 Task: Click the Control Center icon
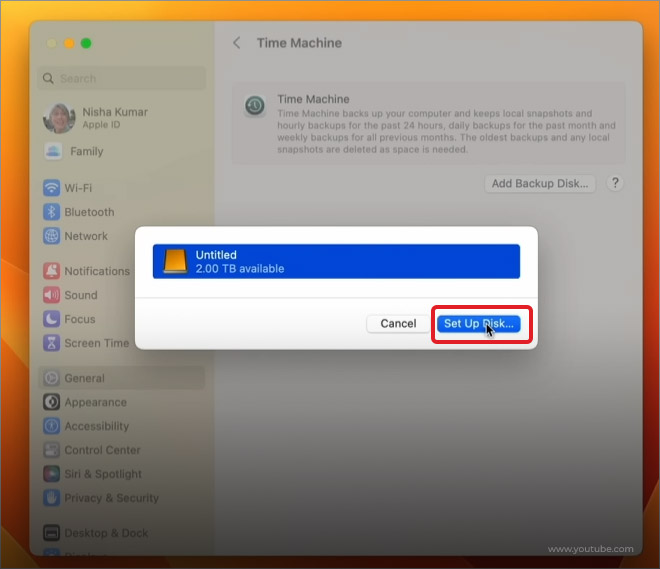(x=51, y=450)
